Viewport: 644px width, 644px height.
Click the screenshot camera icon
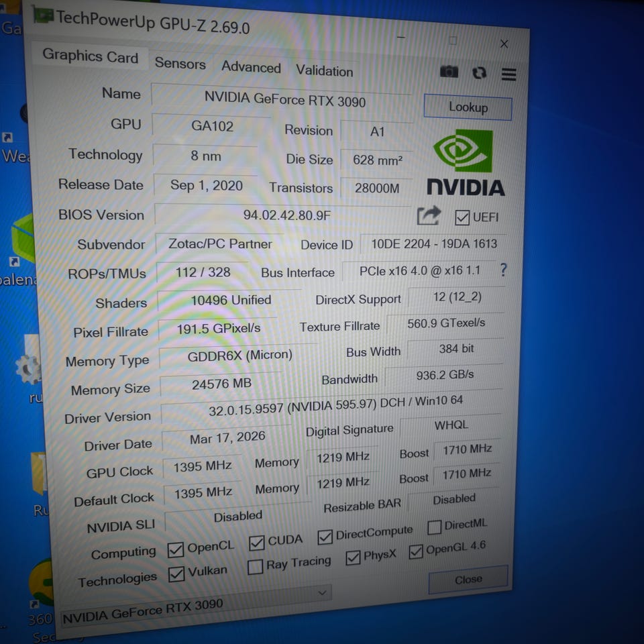click(x=449, y=72)
